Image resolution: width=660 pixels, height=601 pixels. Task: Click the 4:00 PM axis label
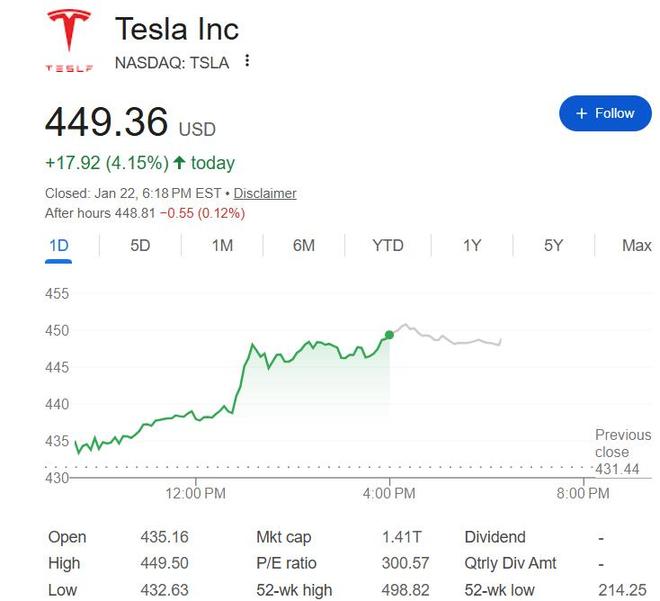click(389, 493)
